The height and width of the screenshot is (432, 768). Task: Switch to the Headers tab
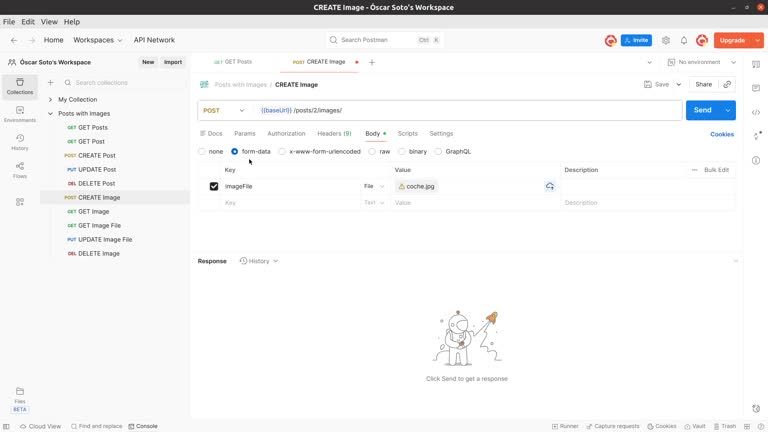click(334, 133)
